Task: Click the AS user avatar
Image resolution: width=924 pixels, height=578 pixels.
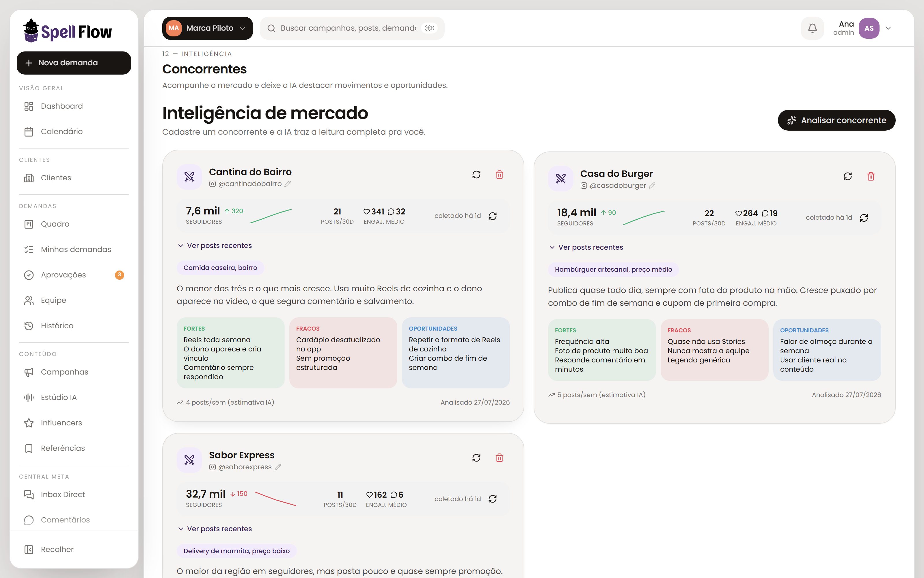Action: coord(869,28)
